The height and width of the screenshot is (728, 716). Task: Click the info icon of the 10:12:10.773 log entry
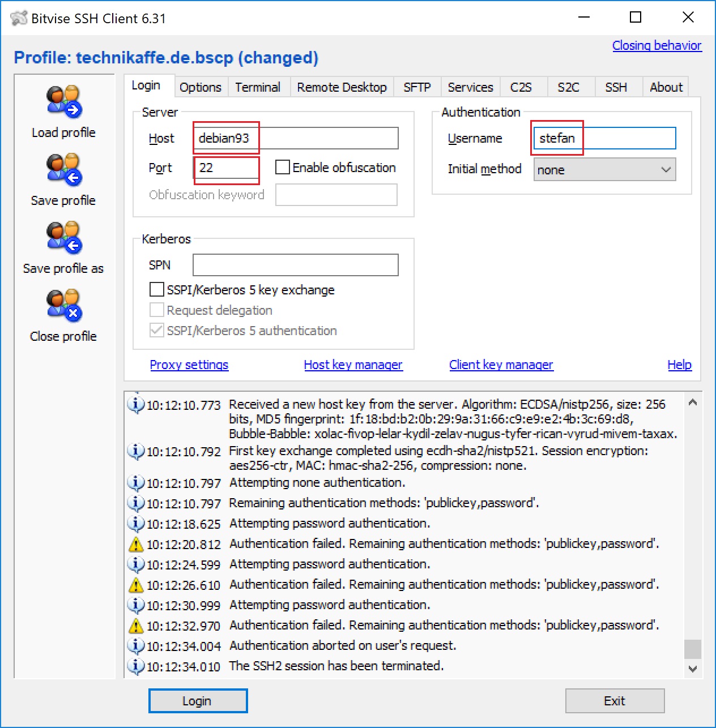(x=135, y=405)
